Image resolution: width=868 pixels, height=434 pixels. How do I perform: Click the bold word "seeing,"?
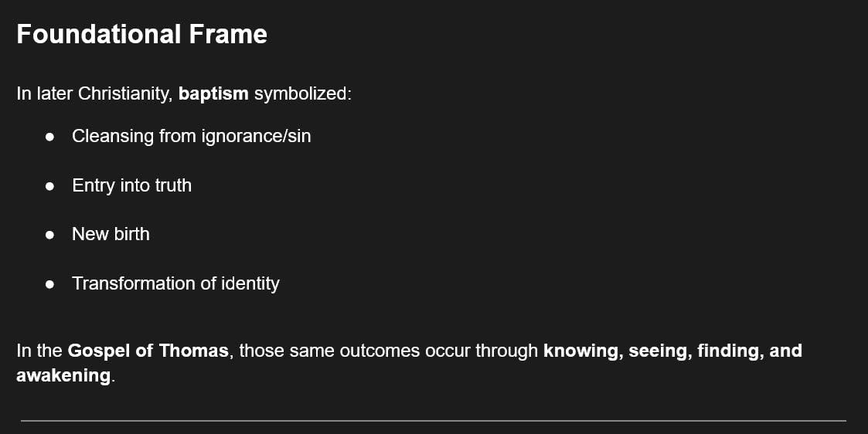659,351
